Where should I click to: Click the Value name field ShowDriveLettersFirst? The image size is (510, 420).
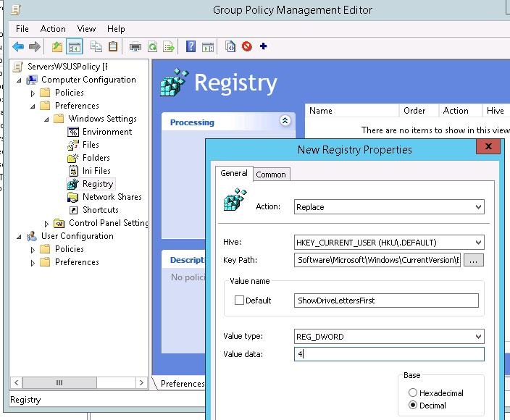coord(386,301)
